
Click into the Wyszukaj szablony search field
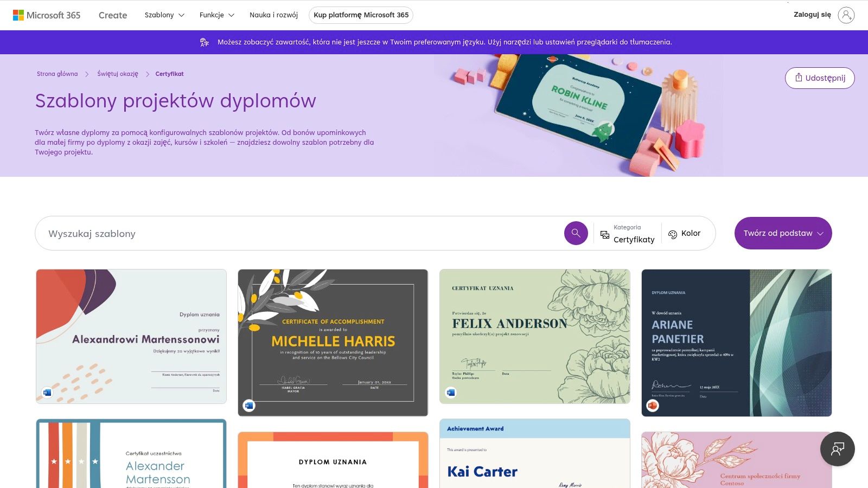[298, 233]
